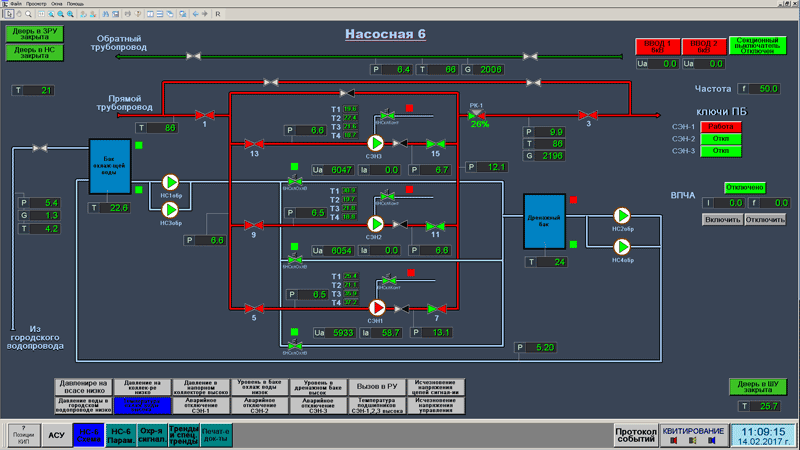
Task: Click the R toolbar button
Action: (x=218, y=14)
